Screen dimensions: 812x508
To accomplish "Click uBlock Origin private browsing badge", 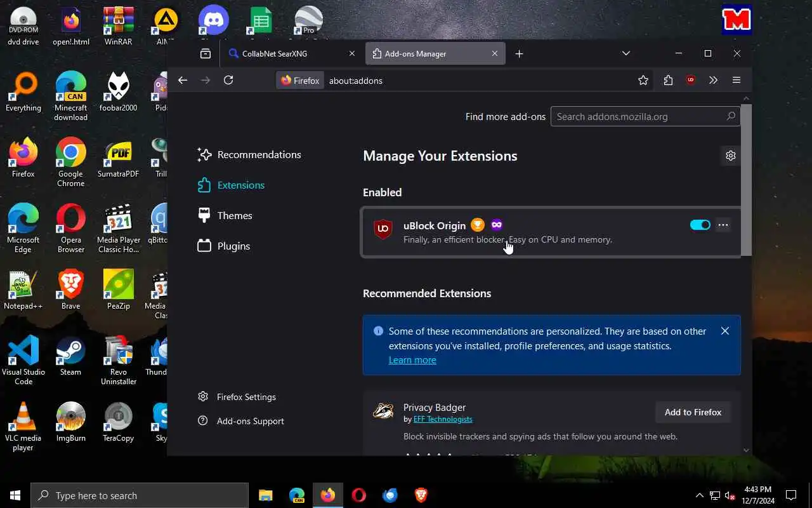I will point(497,225).
